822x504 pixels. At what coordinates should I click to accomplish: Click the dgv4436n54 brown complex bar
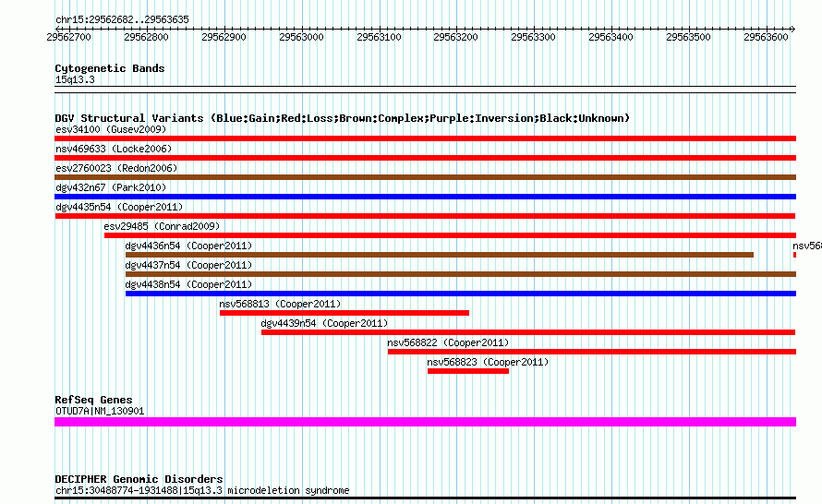(440, 255)
